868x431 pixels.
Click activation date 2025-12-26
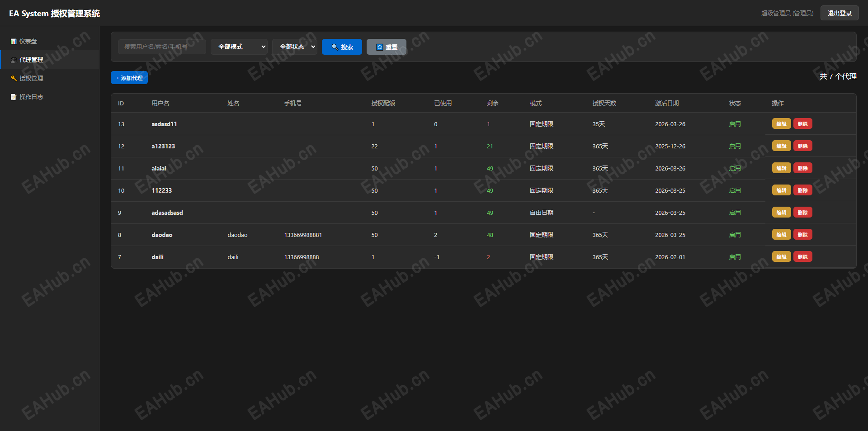point(670,146)
